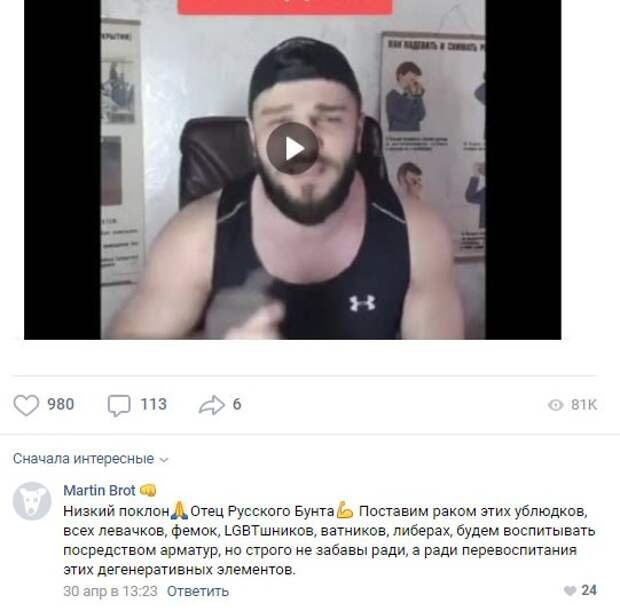Play the video in the post
620x611 pixels.
[293, 148]
